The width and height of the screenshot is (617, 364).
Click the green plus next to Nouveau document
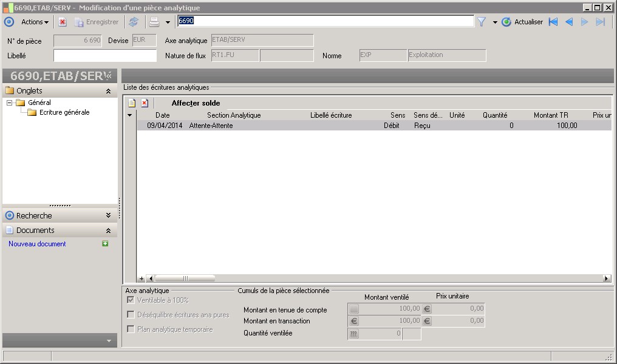105,244
